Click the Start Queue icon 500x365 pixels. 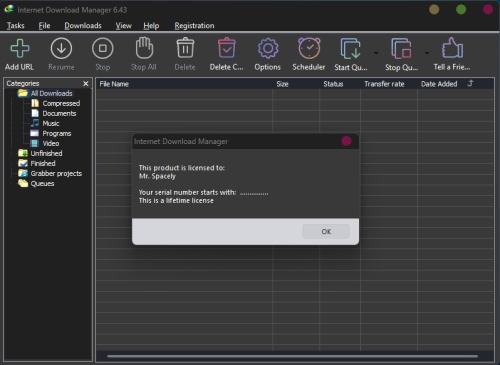point(351,49)
